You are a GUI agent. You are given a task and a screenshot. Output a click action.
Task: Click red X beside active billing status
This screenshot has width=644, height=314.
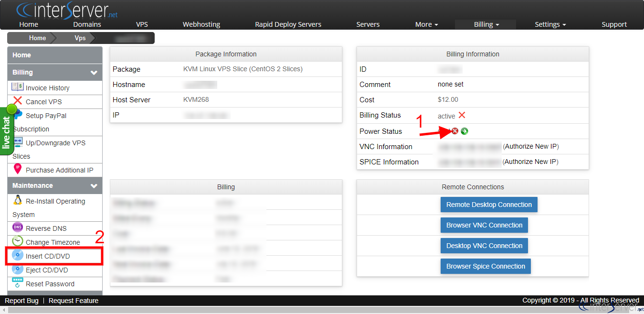[x=462, y=115]
